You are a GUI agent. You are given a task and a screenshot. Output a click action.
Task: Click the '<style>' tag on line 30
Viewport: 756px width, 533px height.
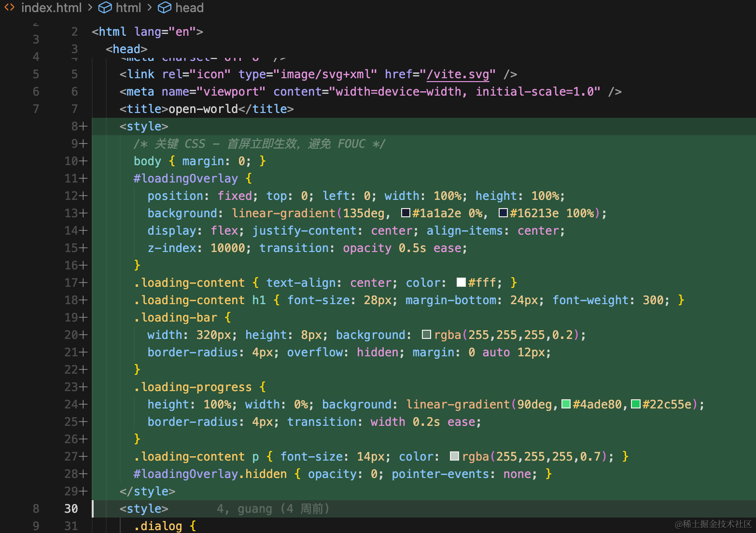click(144, 509)
